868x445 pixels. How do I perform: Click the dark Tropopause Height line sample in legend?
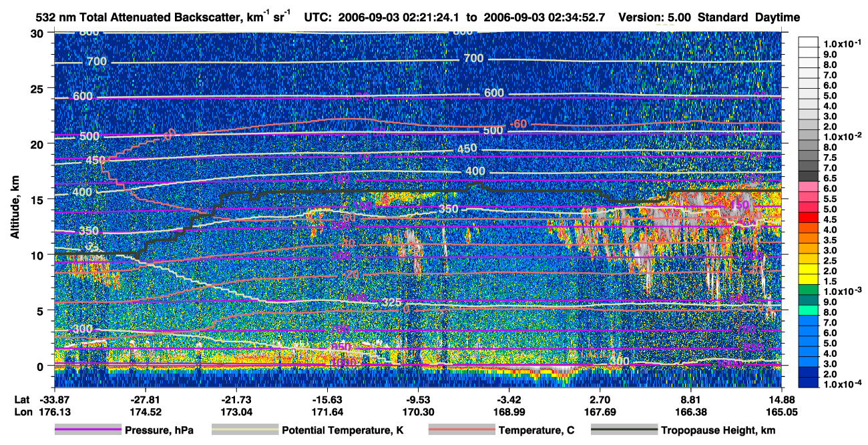624,430
